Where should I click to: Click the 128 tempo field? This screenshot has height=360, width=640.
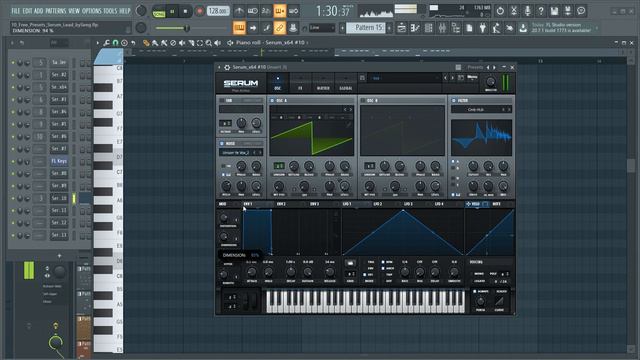218,11
